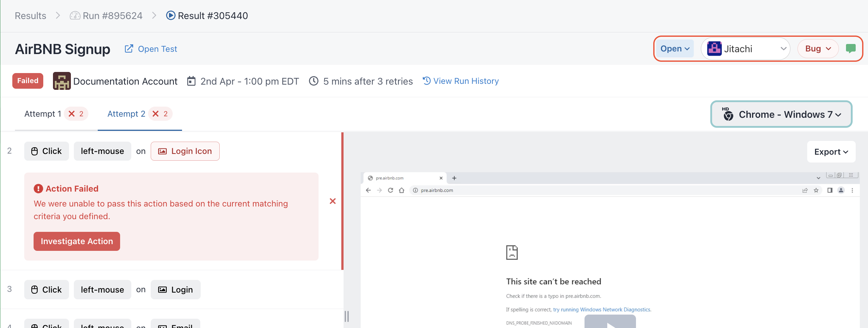Click the red X failure mark on step 2
868x328 pixels.
[333, 201]
